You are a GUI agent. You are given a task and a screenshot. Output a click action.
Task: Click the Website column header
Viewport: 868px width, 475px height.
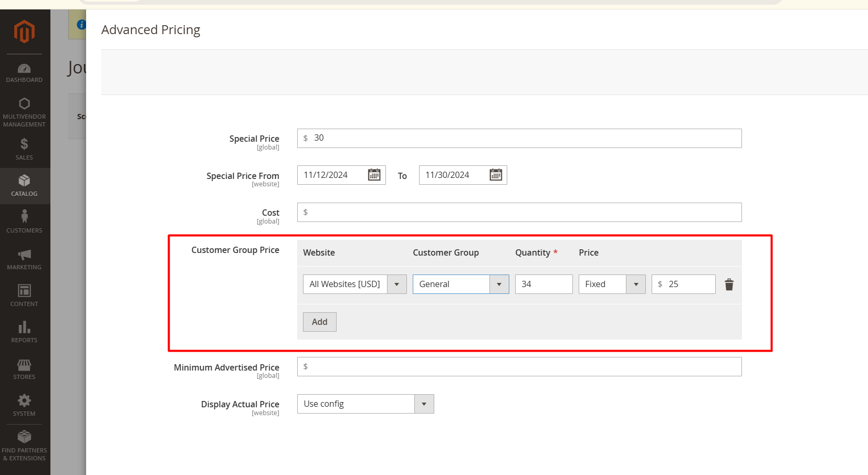click(x=319, y=252)
